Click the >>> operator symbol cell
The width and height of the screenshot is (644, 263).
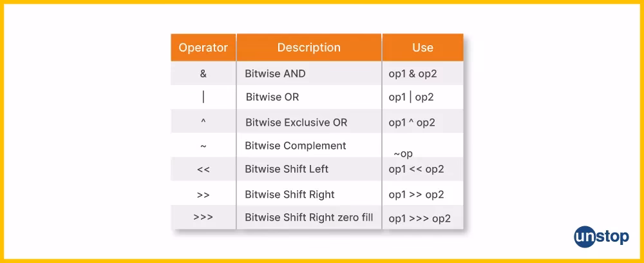click(204, 218)
